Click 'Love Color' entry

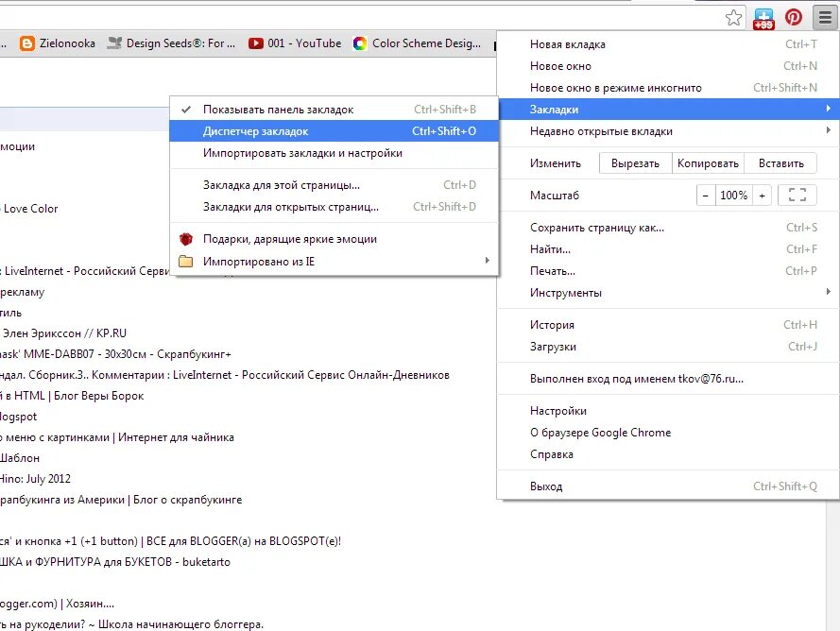tap(30, 209)
